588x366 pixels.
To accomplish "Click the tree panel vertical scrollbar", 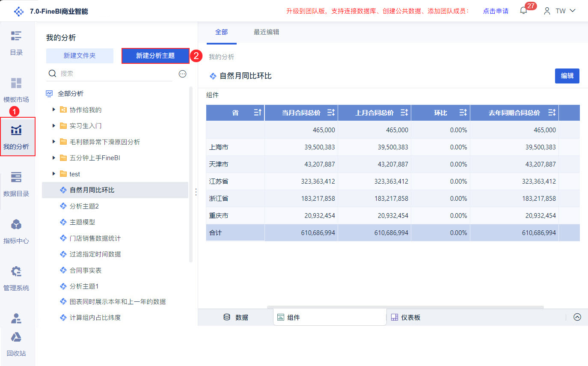I will tap(191, 174).
